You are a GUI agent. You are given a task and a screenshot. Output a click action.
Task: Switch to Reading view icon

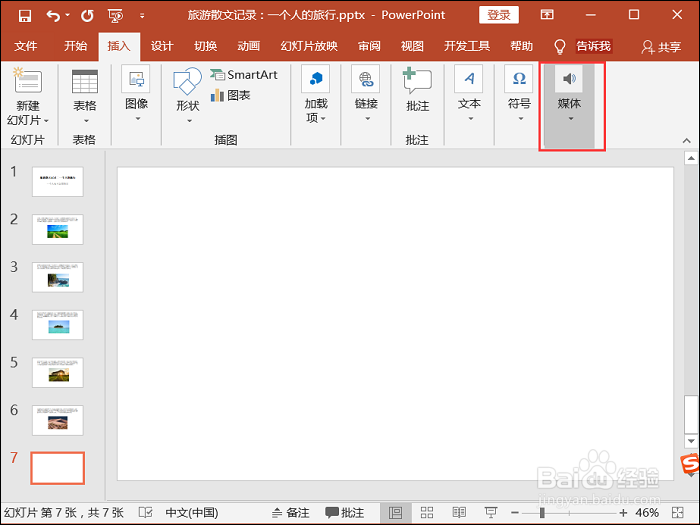coord(459,512)
